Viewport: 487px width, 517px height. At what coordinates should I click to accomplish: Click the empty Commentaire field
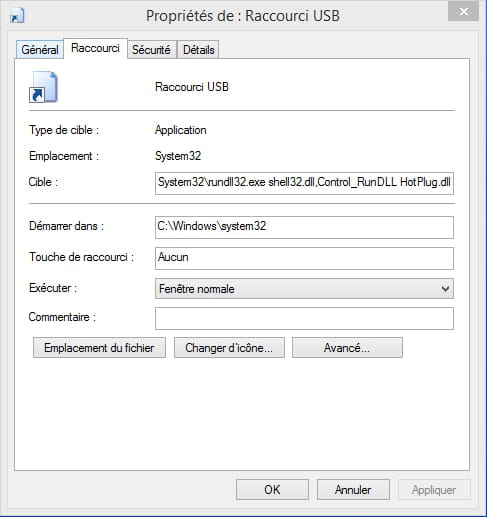click(304, 318)
